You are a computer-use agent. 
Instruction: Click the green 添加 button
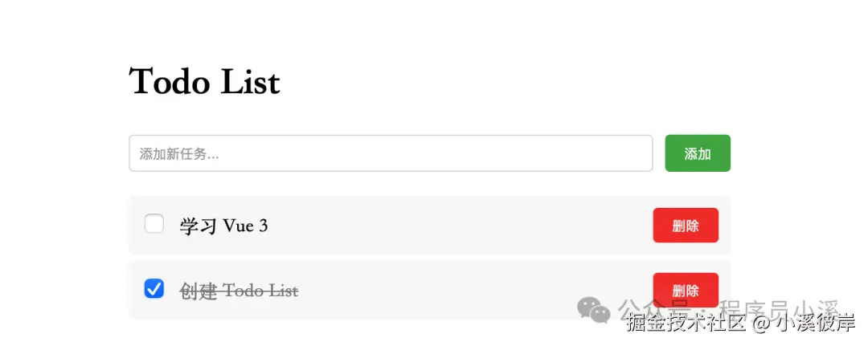point(698,153)
